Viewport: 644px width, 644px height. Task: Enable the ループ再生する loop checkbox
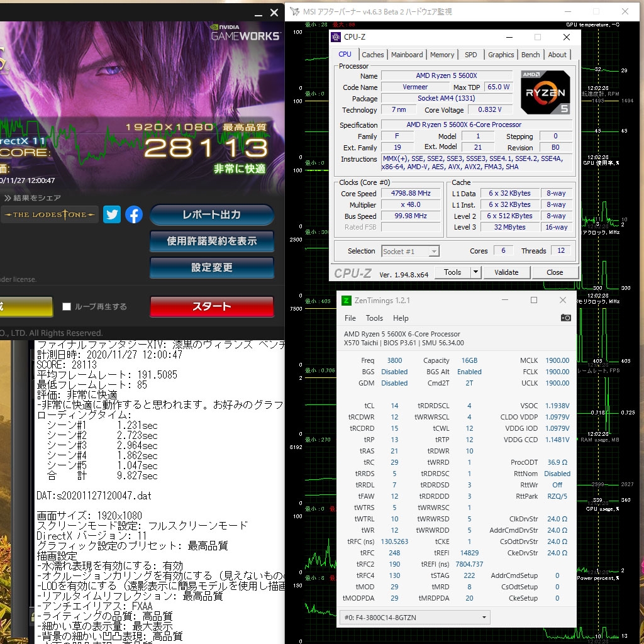pos(67,306)
